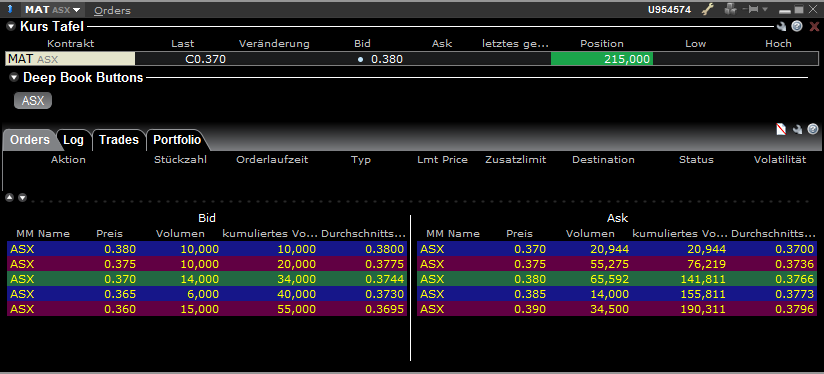The image size is (824, 374).
Task: Click ask price 0.375 in Ask book
Action: click(x=530, y=264)
